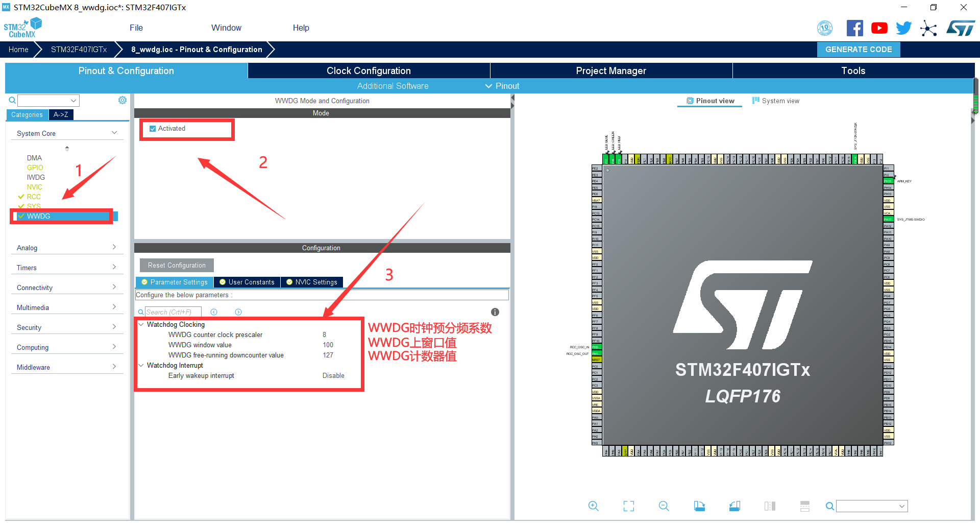Expand the Timers category

pyautogui.click(x=66, y=268)
